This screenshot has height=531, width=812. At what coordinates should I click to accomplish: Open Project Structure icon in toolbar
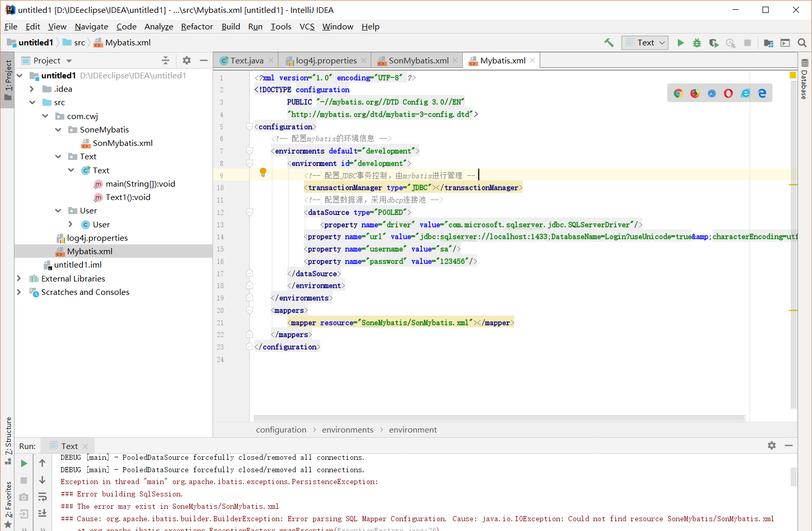[x=769, y=43]
